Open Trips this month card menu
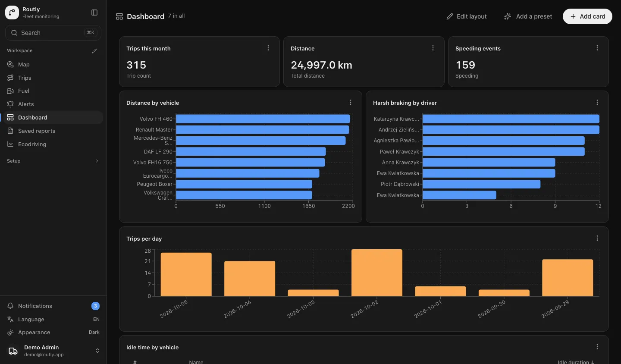 pyautogui.click(x=268, y=48)
